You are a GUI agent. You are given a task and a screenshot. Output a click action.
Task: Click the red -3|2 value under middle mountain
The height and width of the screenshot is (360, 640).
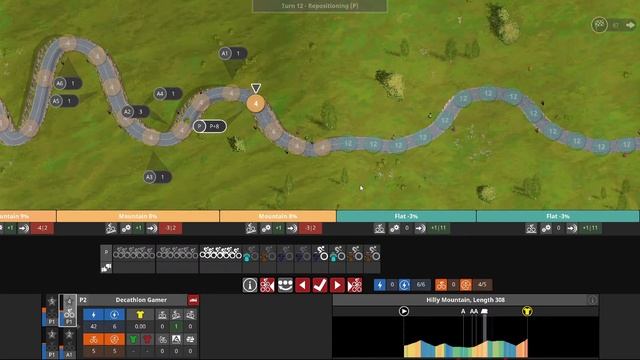pos(170,228)
